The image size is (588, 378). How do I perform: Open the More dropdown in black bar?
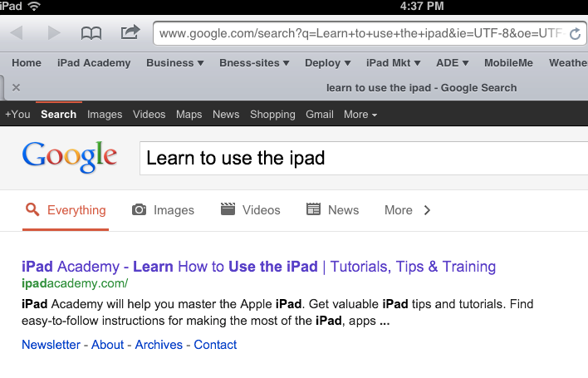[360, 114]
